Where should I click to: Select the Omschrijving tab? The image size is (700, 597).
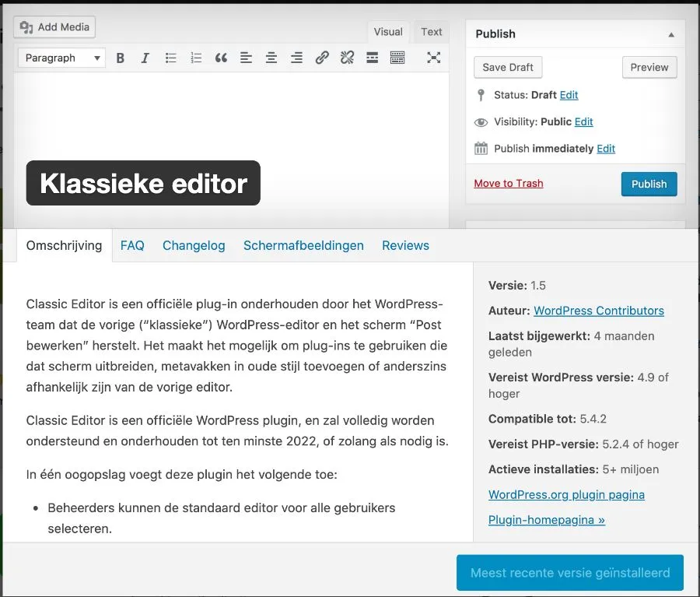tap(65, 245)
